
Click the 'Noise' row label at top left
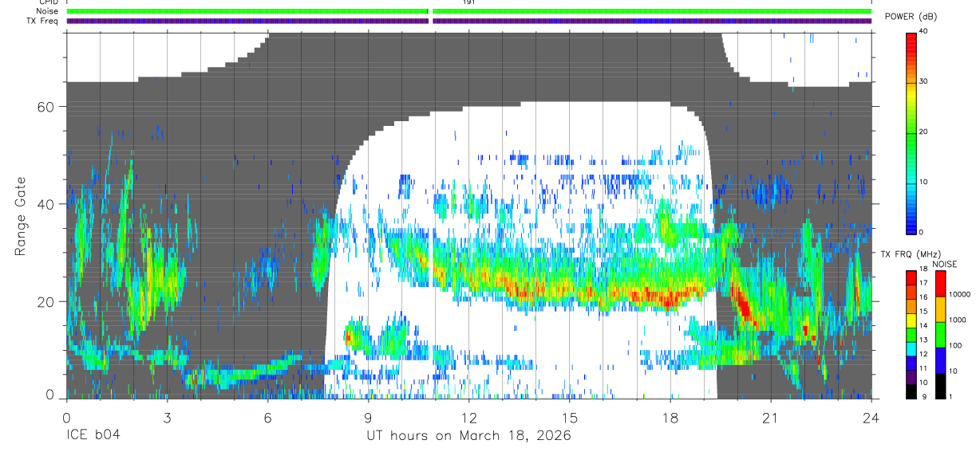49,11
